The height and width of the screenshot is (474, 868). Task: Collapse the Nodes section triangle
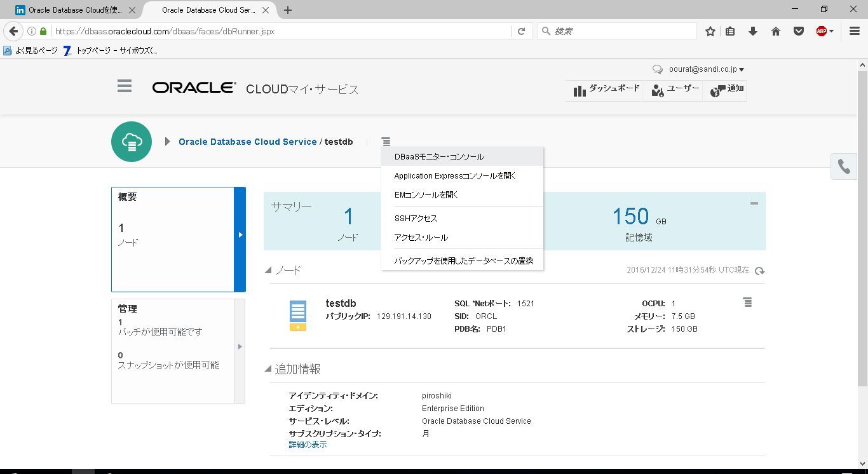[x=268, y=271]
